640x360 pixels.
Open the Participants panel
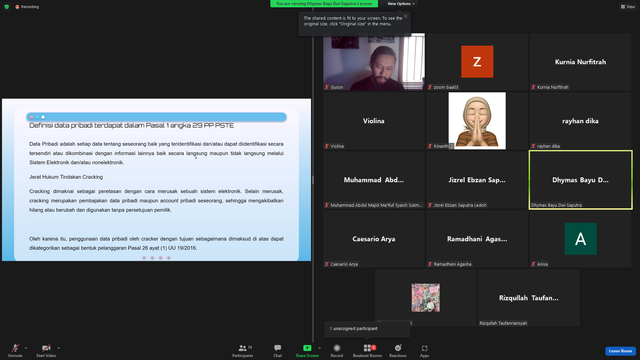pyautogui.click(x=243, y=350)
